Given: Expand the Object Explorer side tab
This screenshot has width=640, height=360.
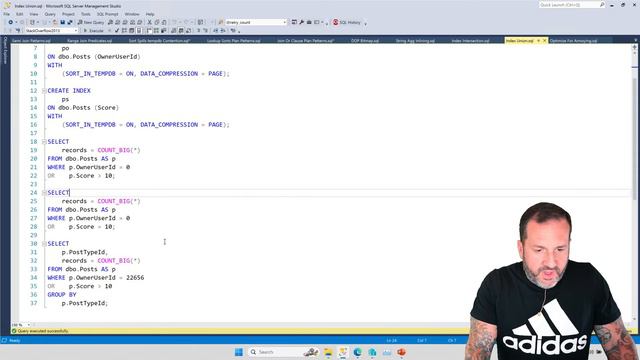Looking at the screenshot, I should pyautogui.click(x=5, y=50).
